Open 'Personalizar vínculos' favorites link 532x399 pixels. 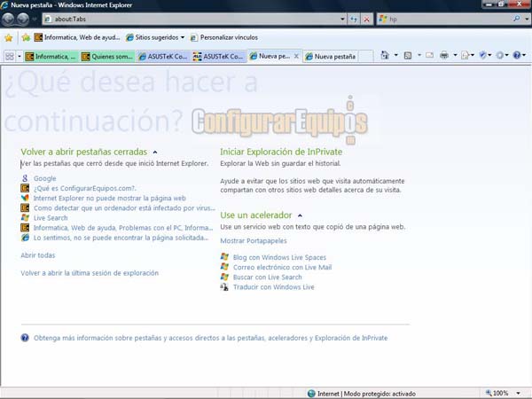224,37
